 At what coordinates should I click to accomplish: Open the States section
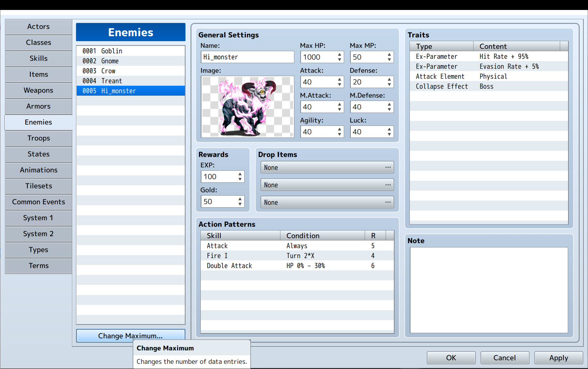38,154
